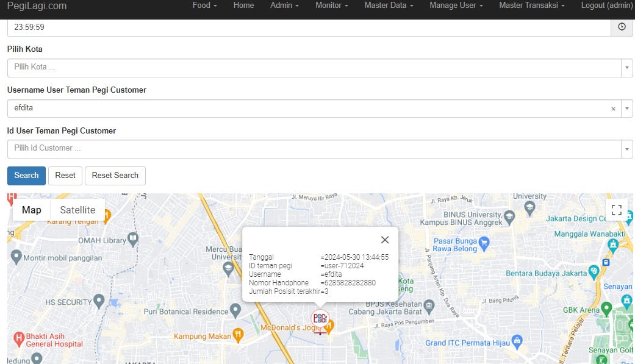Viewport: 635px width, 364px height.
Task: Switch map to Satellite view
Action: pos(77,210)
